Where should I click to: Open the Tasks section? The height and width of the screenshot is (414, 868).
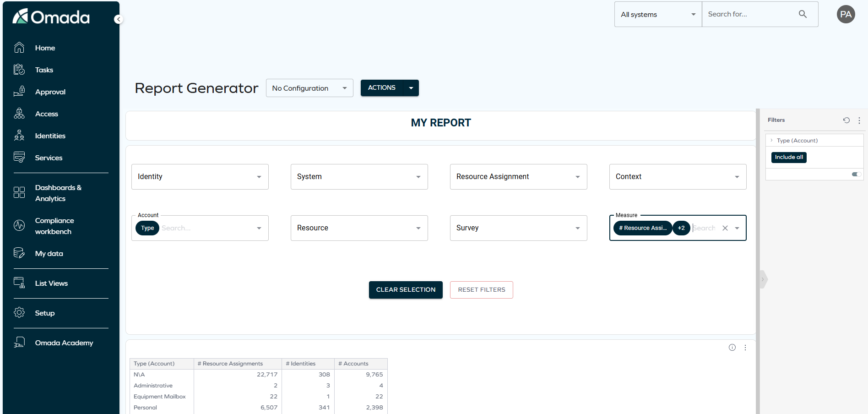[x=44, y=70]
